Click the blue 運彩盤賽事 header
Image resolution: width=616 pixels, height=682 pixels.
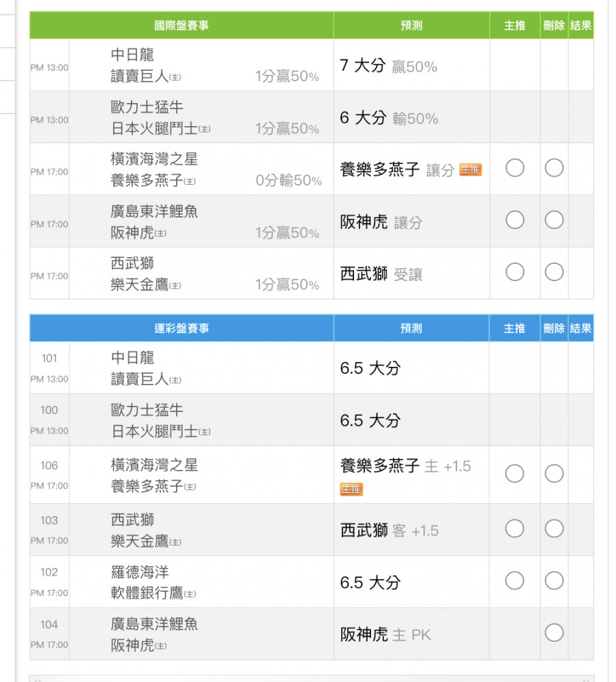point(181,328)
